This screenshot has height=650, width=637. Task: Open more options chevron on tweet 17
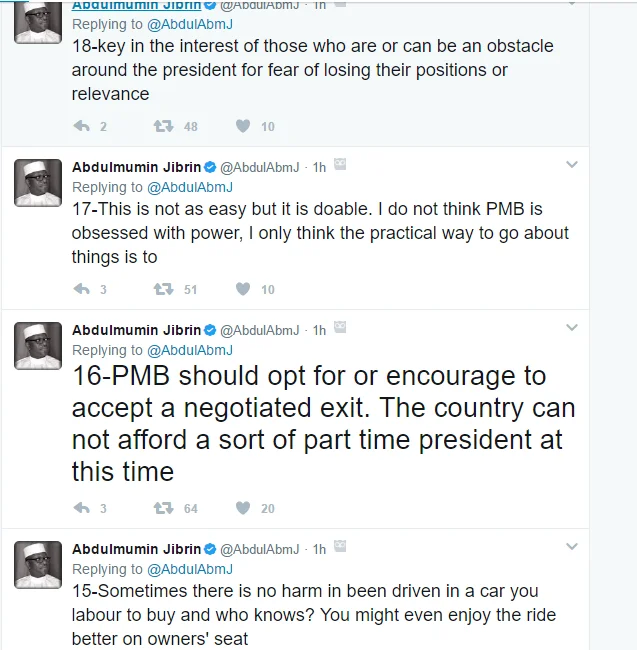pos(571,165)
